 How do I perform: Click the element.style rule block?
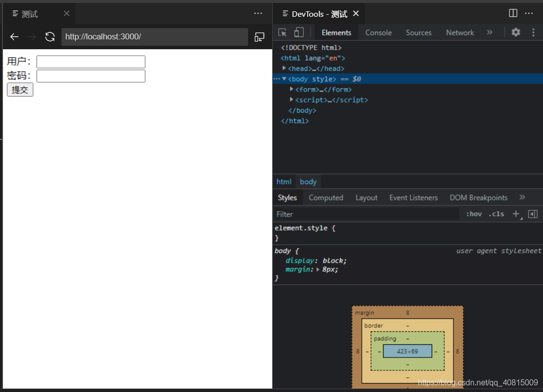pos(408,233)
